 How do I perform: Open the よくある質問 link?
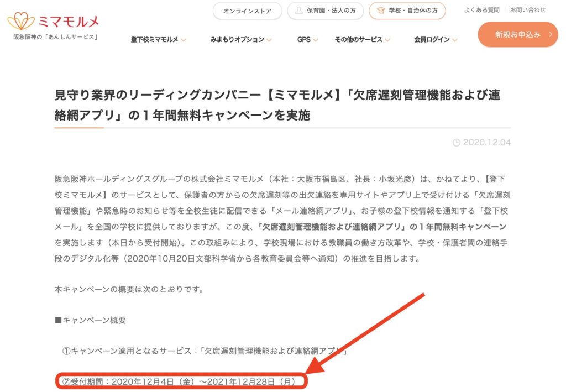coord(481,10)
